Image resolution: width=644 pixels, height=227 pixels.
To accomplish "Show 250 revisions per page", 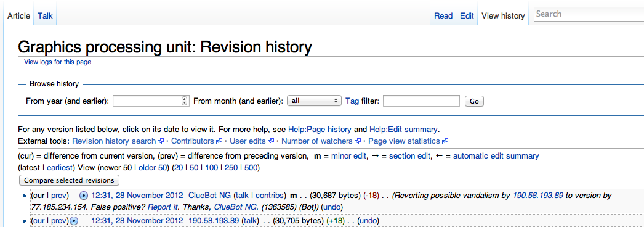I will (x=231, y=168).
